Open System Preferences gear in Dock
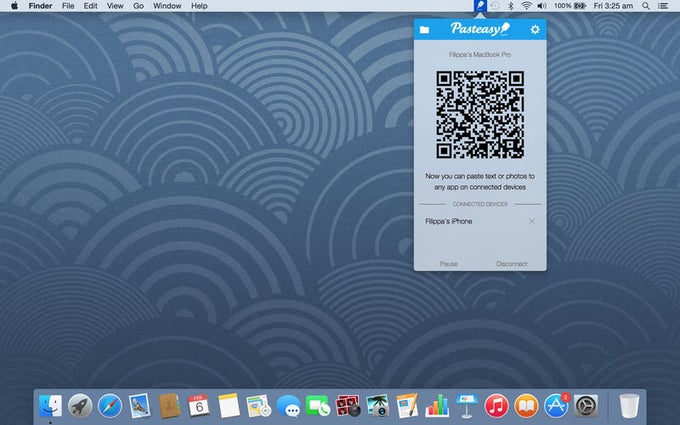680x425 pixels. click(586, 406)
